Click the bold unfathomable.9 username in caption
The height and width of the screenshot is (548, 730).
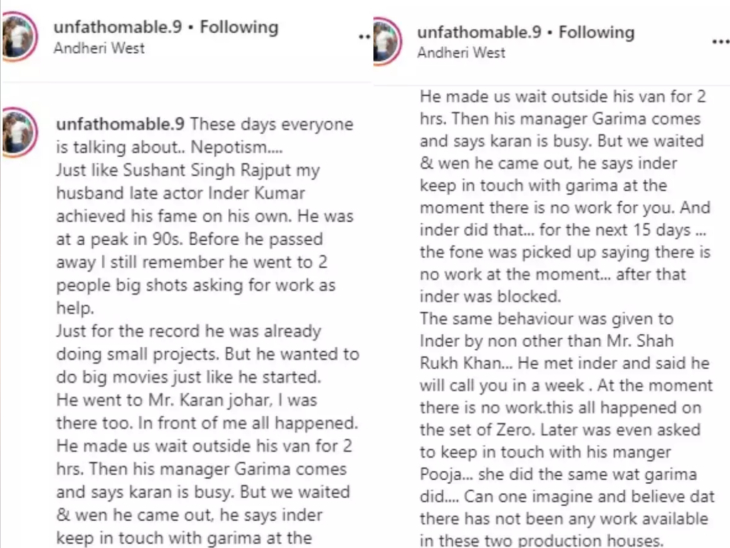coord(120,124)
